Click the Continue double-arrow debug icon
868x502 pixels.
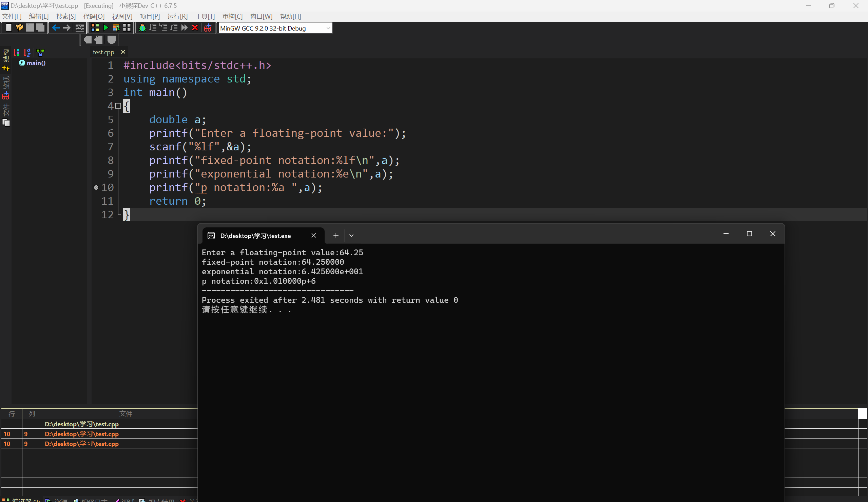pos(184,28)
